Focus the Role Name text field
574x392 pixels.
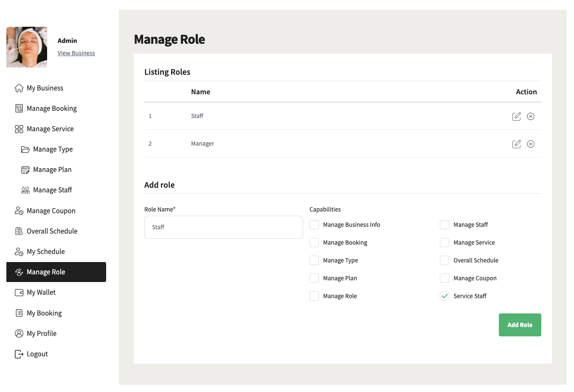click(x=223, y=227)
